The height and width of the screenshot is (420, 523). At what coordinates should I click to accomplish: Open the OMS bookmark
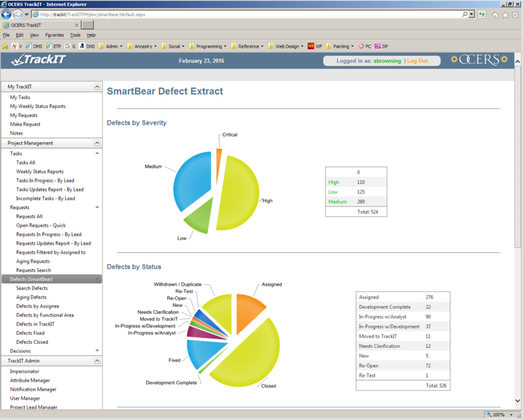click(34, 46)
